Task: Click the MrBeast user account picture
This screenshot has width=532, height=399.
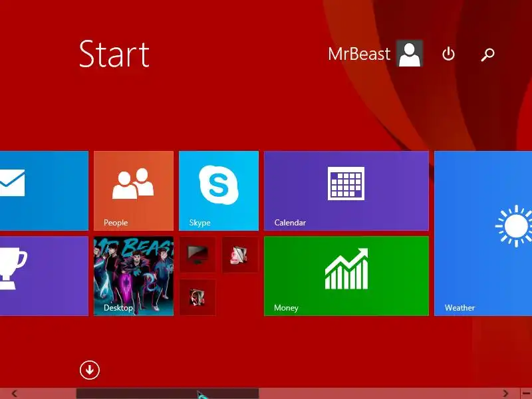Action: [410, 53]
